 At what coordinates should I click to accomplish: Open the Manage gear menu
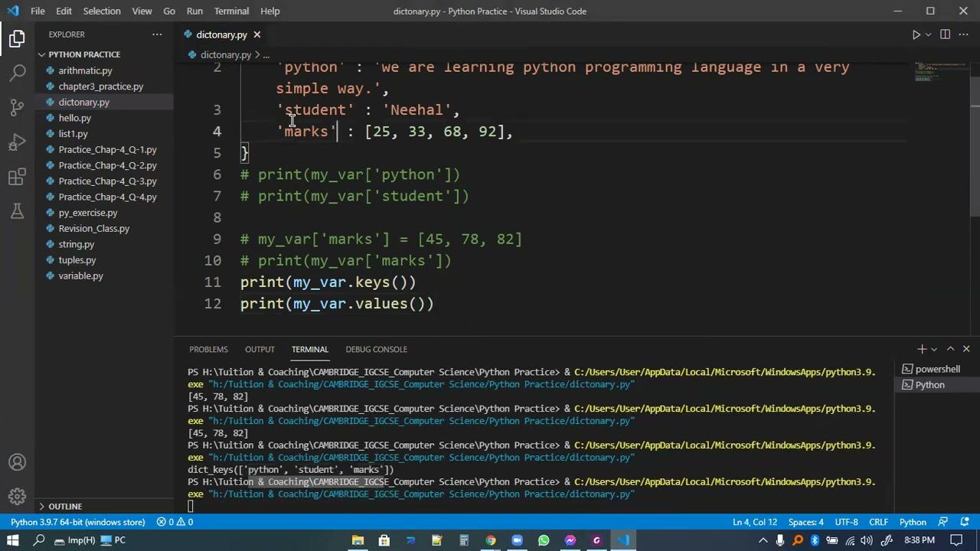point(17,497)
